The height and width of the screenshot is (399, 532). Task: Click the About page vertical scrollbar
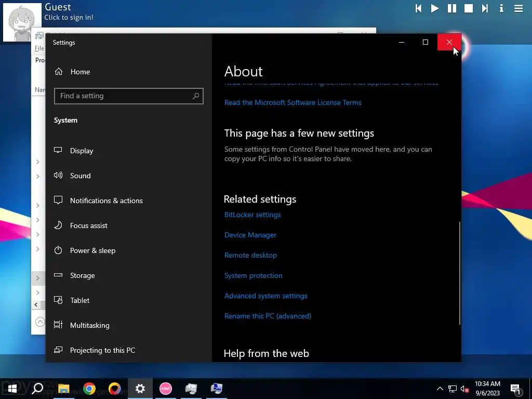point(460,273)
